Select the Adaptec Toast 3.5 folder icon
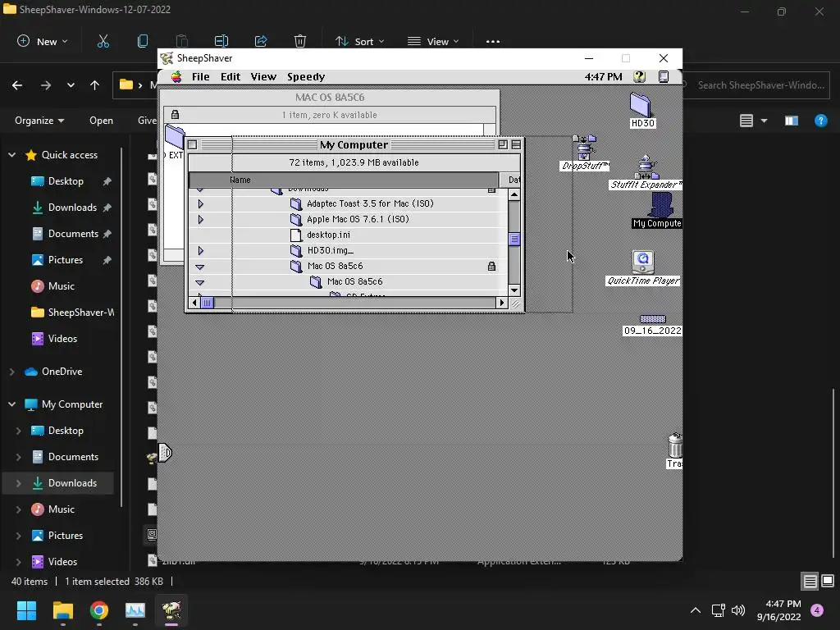 coord(295,203)
